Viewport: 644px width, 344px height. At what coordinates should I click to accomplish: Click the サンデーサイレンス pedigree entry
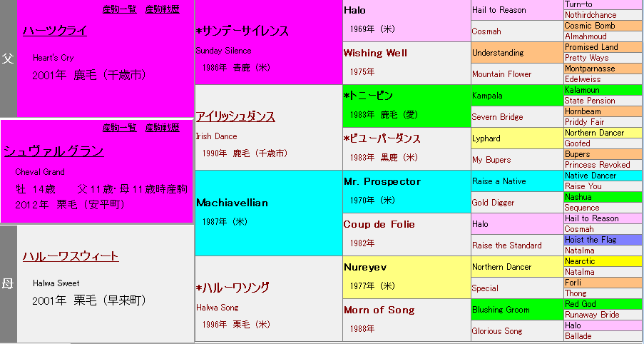(245, 31)
